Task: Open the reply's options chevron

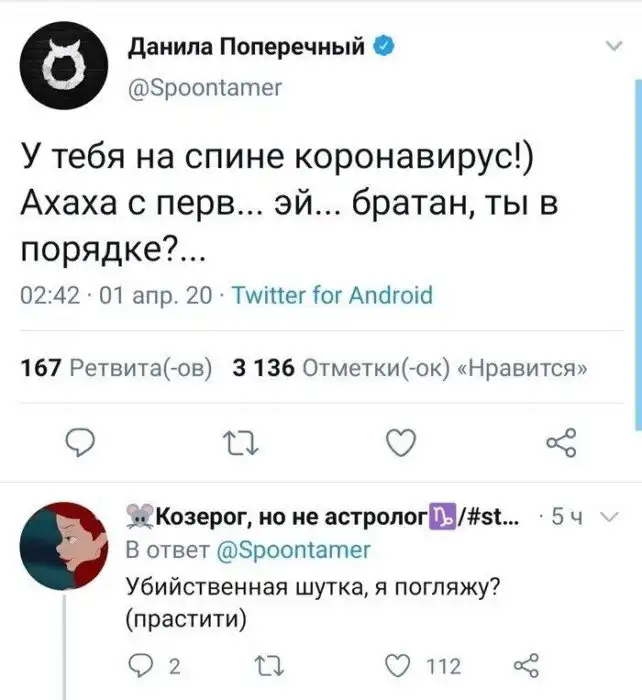Action: coord(612,518)
